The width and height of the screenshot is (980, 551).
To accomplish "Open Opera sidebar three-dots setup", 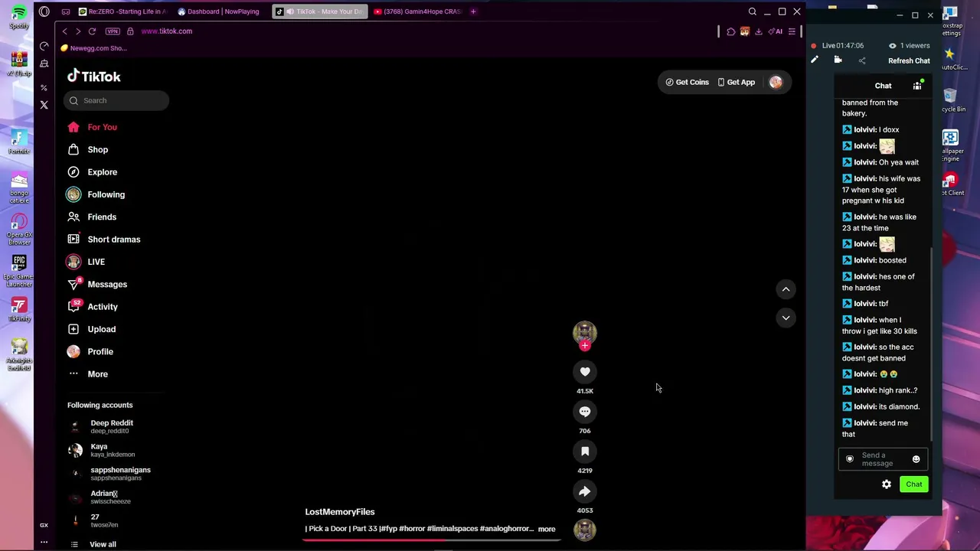I will [x=44, y=542].
